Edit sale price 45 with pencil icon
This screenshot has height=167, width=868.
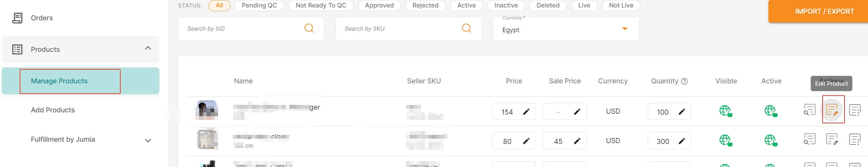(577, 141)
